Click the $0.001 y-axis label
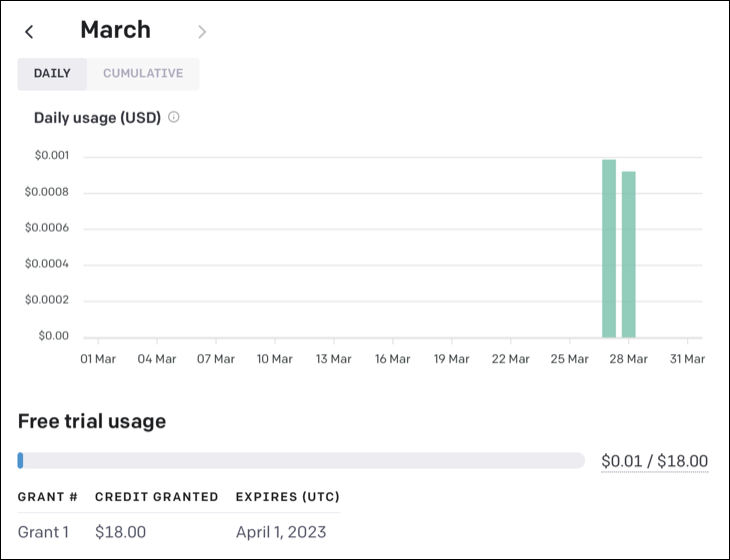Viewport: 730px width, 560px height. [51, 155]
